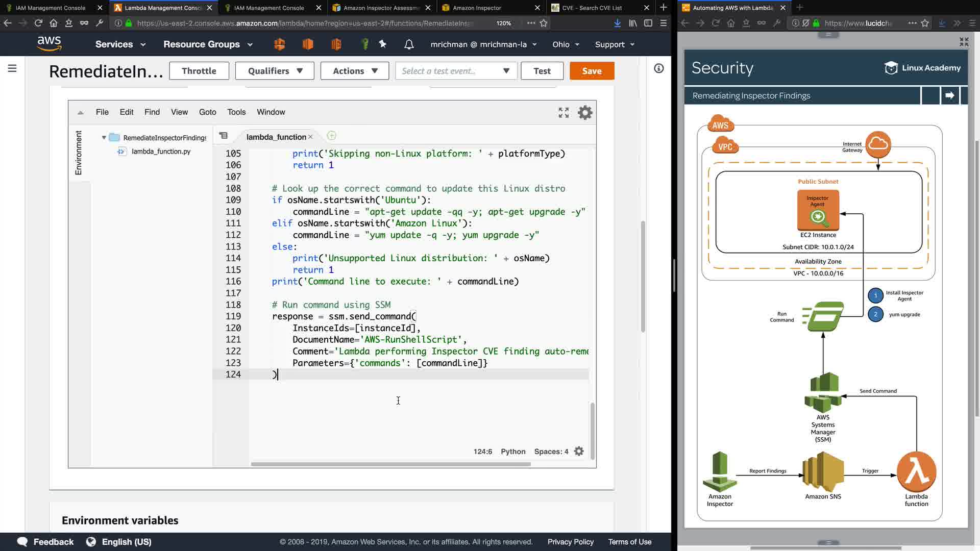This screenshot has width=980, height=551.
Task: Save the Lambda function
Action: point(592,71)
